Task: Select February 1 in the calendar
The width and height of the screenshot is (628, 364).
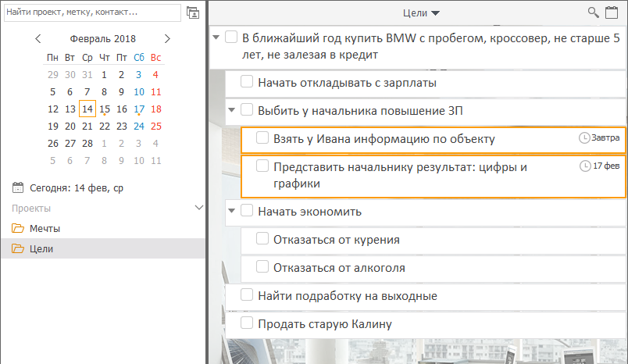Action: (104, 74)
